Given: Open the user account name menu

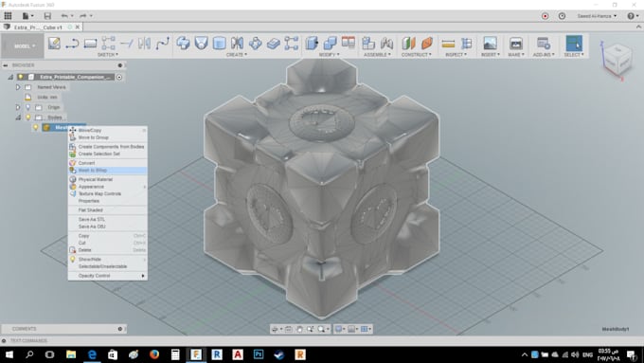Looking at the screenshot, I should (597, 16).
